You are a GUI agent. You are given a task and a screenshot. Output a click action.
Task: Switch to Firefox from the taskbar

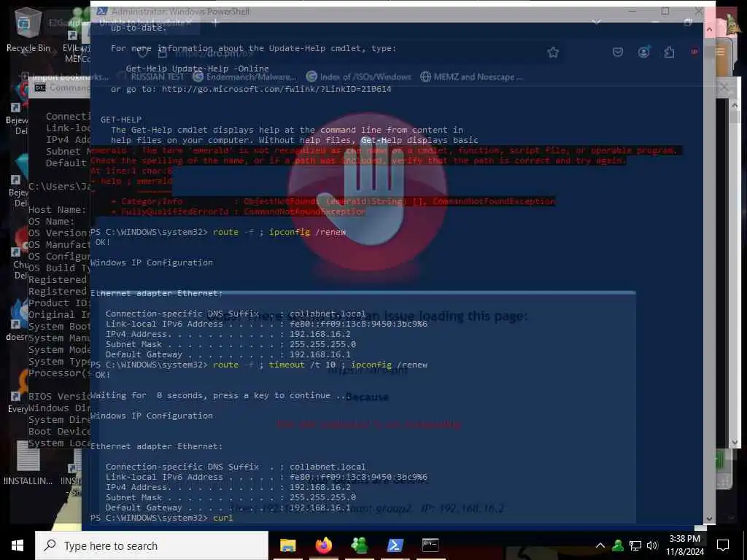click(324, 545)
